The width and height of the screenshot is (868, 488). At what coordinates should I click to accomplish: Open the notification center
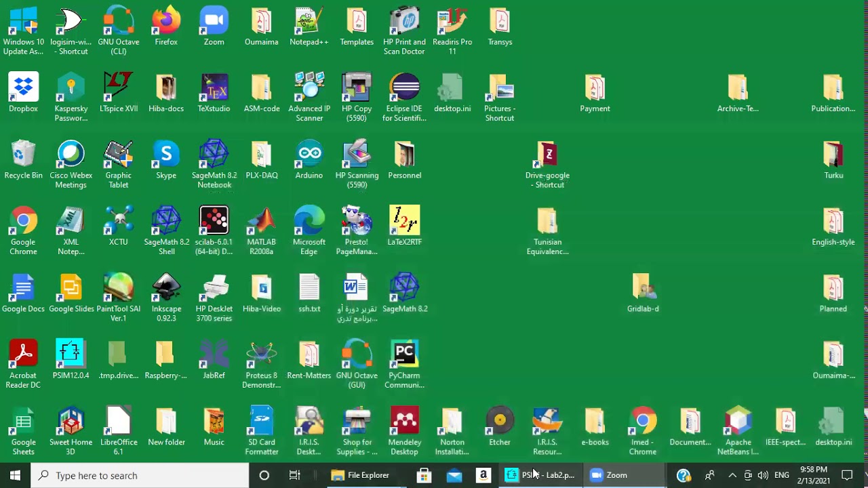pyautogui.click(x=847, y=475)
